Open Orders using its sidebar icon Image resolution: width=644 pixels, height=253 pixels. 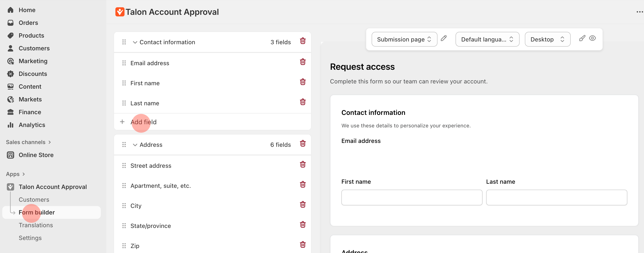coord(11,23)
